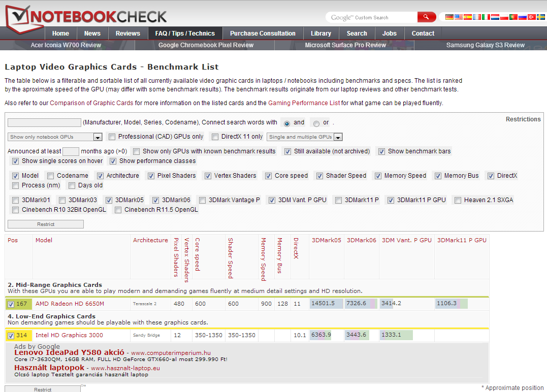
Task: Pick the French flag icon
Action: tap(477, 17)
